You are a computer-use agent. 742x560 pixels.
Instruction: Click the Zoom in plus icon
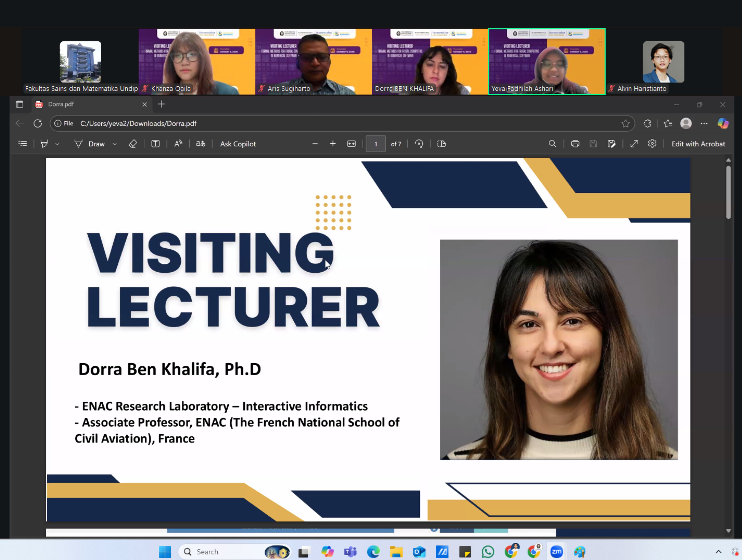click(333, 144)
